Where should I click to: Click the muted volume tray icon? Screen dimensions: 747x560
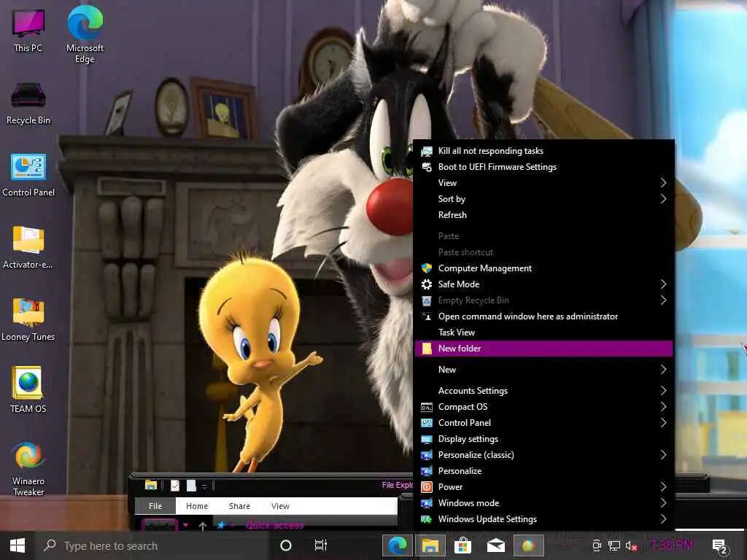pos(631,546)
